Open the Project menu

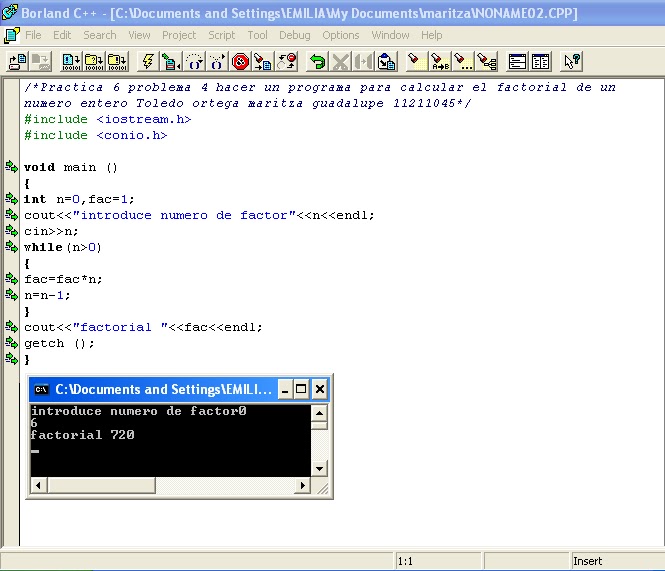(x=179, y=35)
